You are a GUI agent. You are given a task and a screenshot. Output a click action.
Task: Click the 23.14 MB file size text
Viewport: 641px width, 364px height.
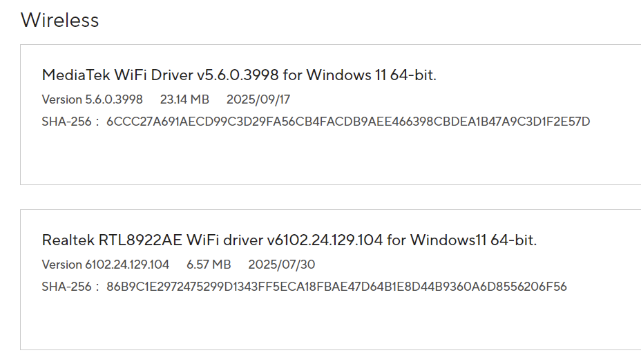[x=184, y=99]
